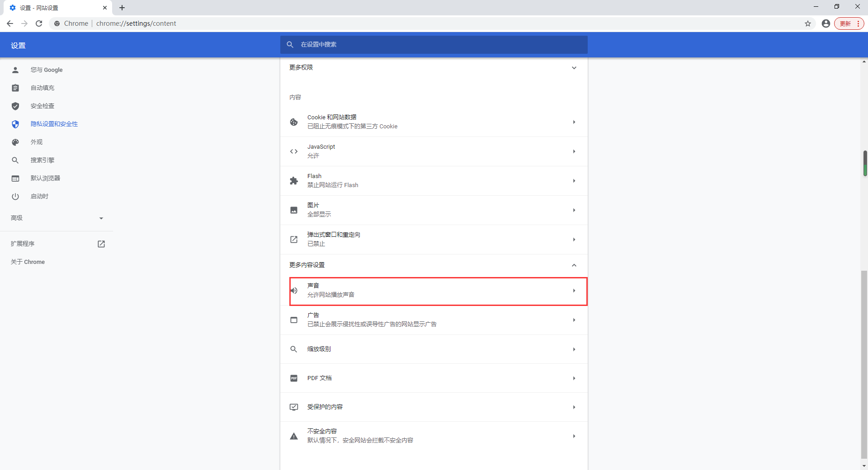Collapse the 更多内容设置 section chevron
The height and width of the screenshot is (470, 868).
coord(574,265)
